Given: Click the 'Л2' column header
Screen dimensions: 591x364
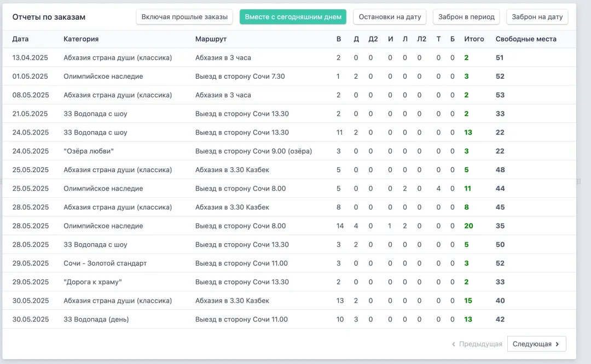Looking at the screenshot, I should pyautogui.click(x=421, y=39).
